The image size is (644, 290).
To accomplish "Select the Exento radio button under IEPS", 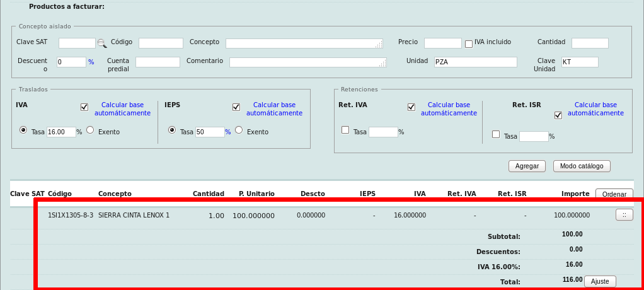I will [x=239, y=130].
